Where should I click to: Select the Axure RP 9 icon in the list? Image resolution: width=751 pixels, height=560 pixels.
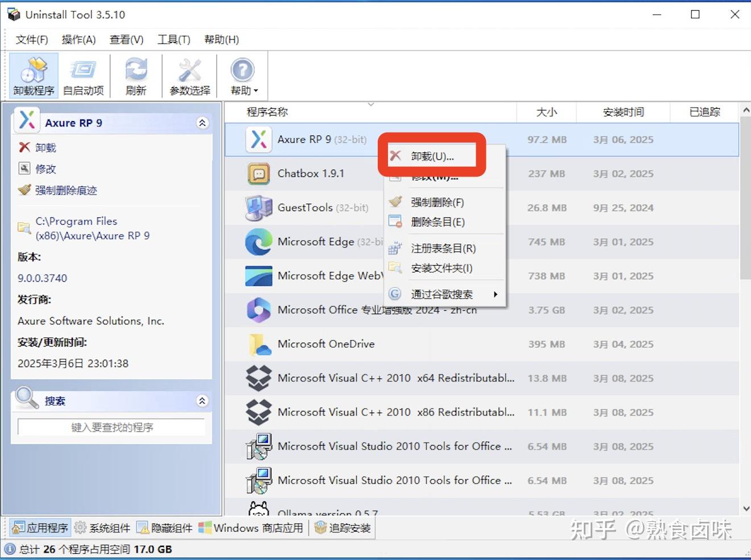pyautogui.click(x=259, y=139)
